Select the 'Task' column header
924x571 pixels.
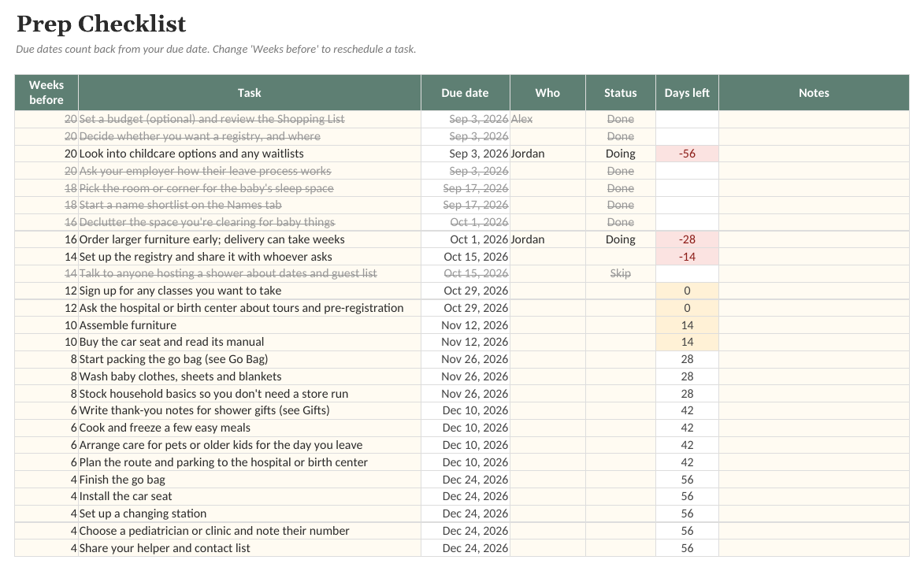pyautogui.click(x=249, y=92)
